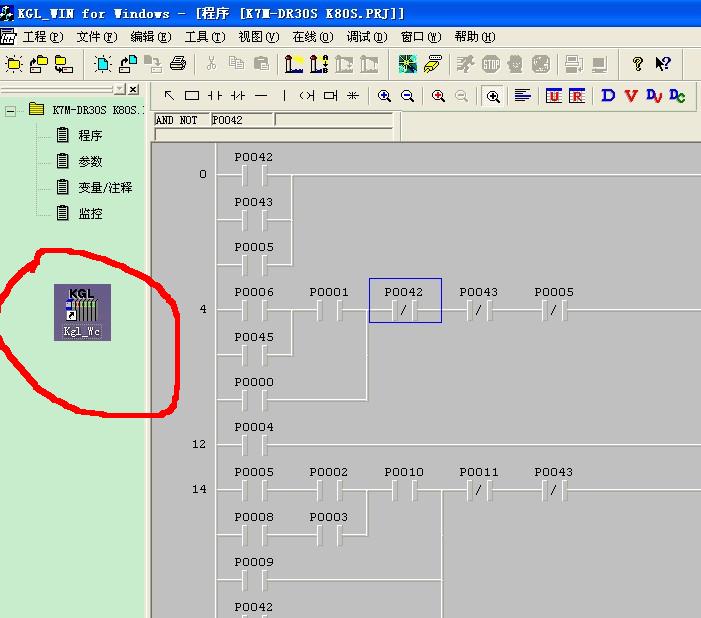701x618 pixels.
Task: Click the red V display icon
Action: [630, 96]
